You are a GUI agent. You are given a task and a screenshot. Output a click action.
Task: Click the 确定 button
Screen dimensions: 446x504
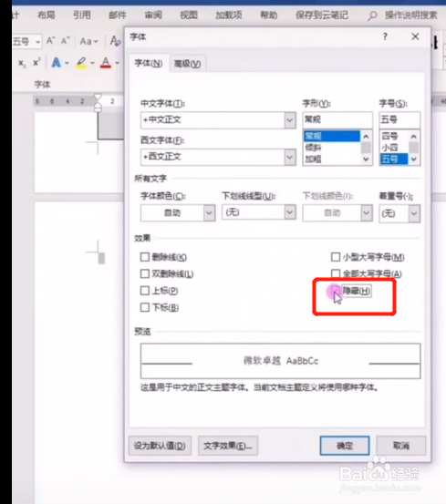(x=345, y=446)
